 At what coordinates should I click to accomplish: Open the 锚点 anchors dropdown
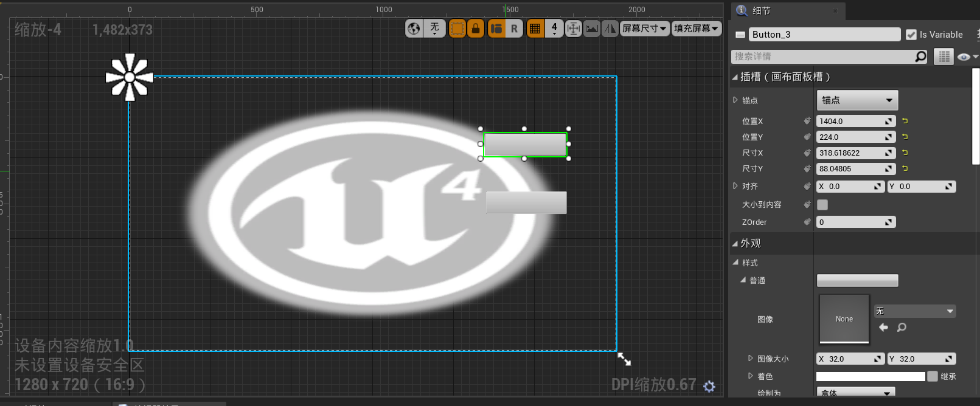[857, 100]
